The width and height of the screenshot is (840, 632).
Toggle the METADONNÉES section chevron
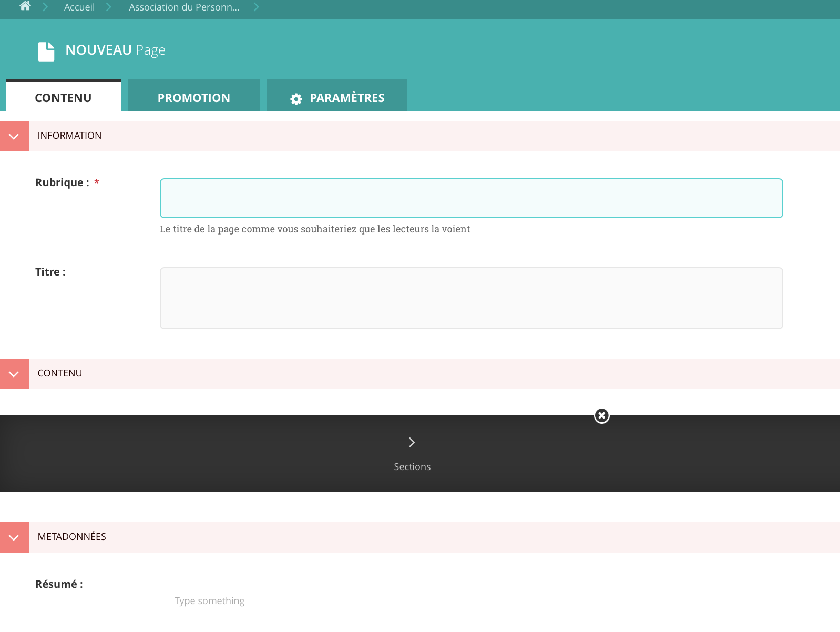14,537
